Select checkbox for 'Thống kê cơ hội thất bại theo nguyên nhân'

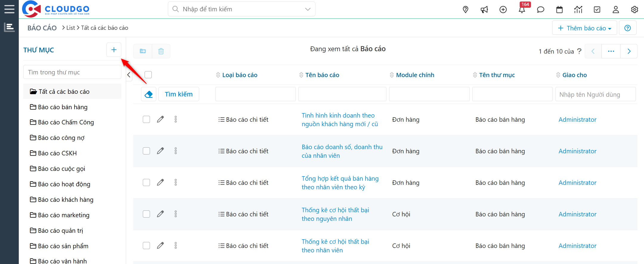(146, 214)
